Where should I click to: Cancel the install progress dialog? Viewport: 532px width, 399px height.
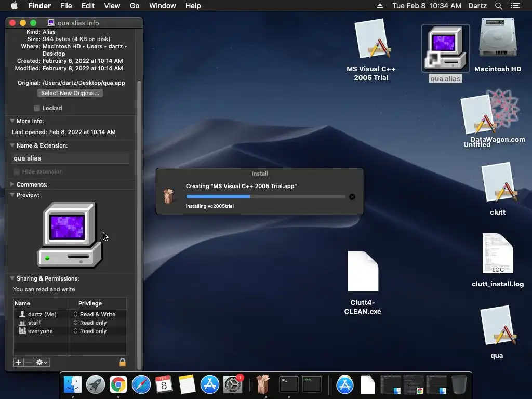pyautogui.click(x=352, y=197)
